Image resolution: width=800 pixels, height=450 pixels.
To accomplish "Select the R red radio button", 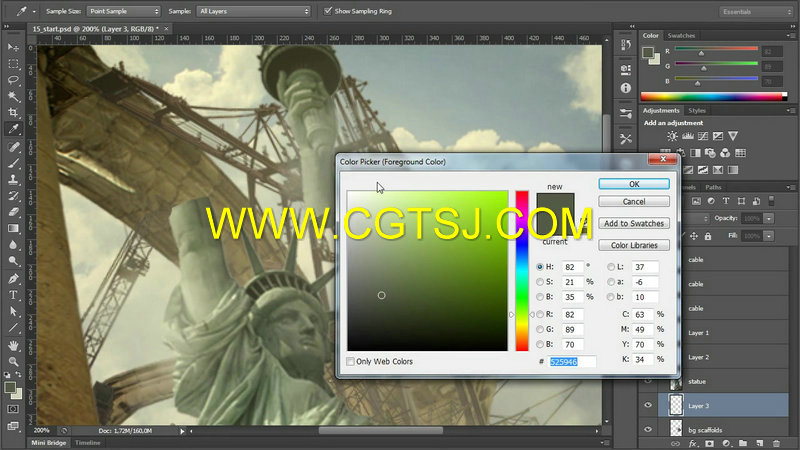I will pyautogui.click(x=540, y=314).
